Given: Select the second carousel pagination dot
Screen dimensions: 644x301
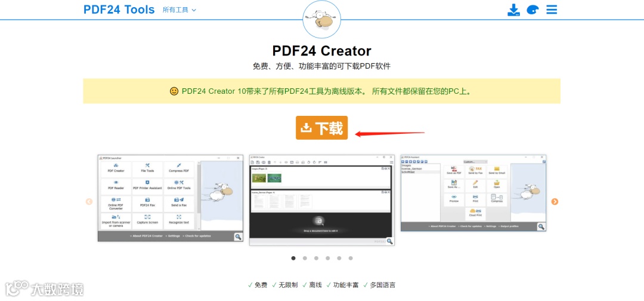Looking at the screenshot, I should point(305,258).
